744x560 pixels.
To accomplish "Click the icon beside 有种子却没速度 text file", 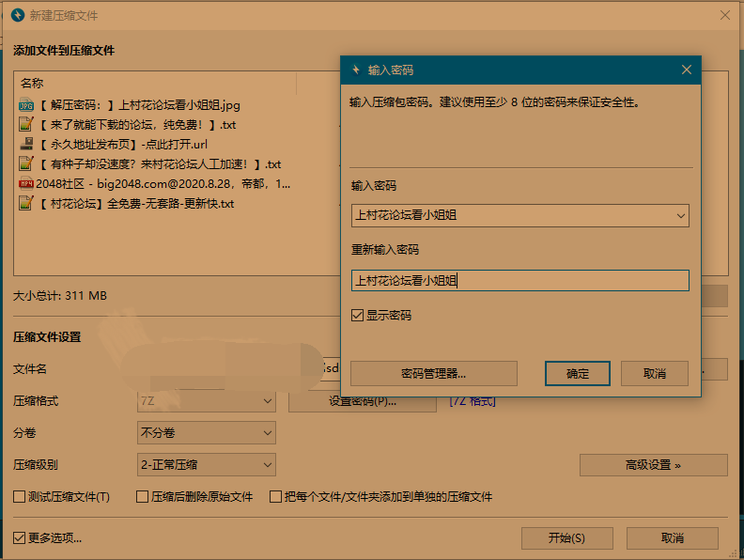I will click(26, 163).
